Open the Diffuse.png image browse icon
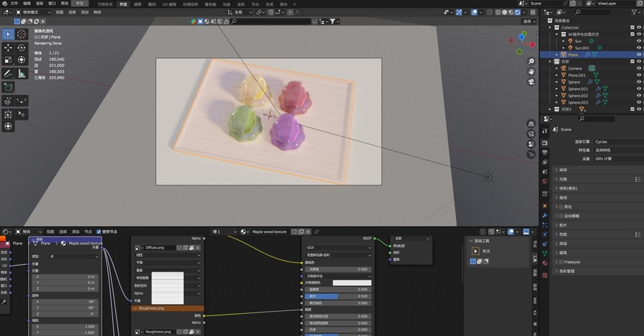Screen dimensions: 644x336 138,247
